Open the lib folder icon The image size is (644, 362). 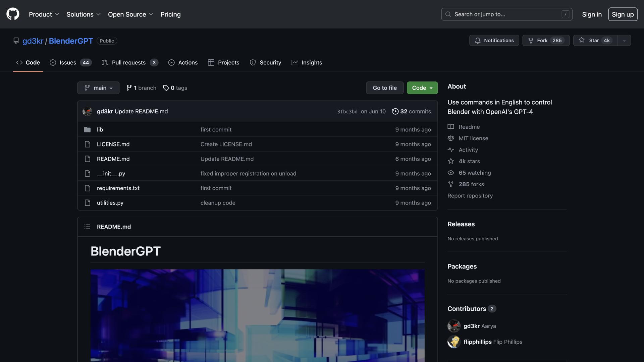tap(87, 130)
